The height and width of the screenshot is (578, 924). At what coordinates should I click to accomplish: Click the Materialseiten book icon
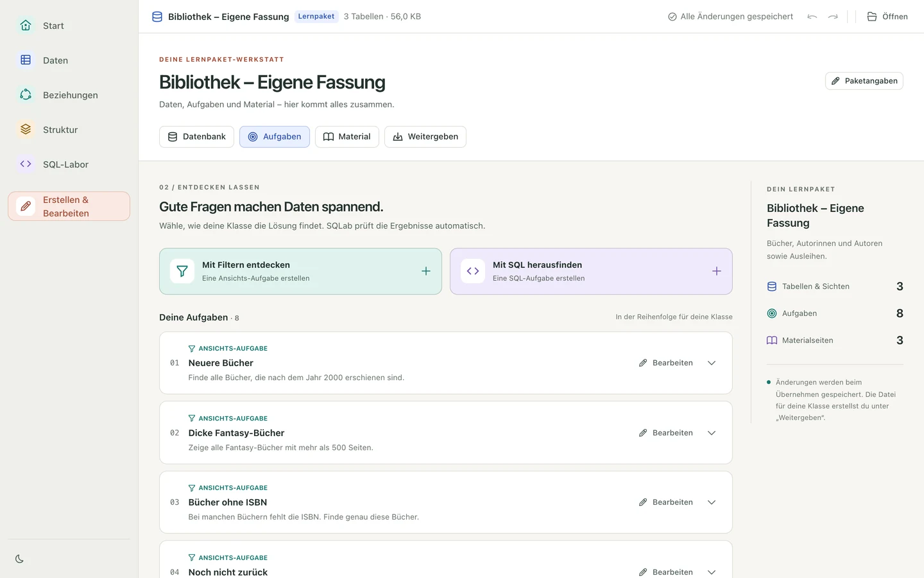pos(772,340)
